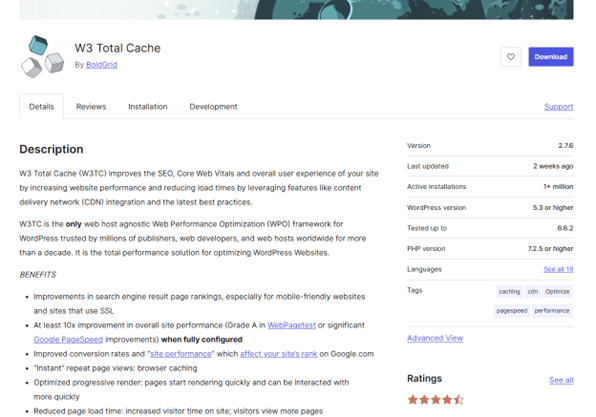
Task: Select the performance tag
Action: pyautogui.click(x=552, y=311)
